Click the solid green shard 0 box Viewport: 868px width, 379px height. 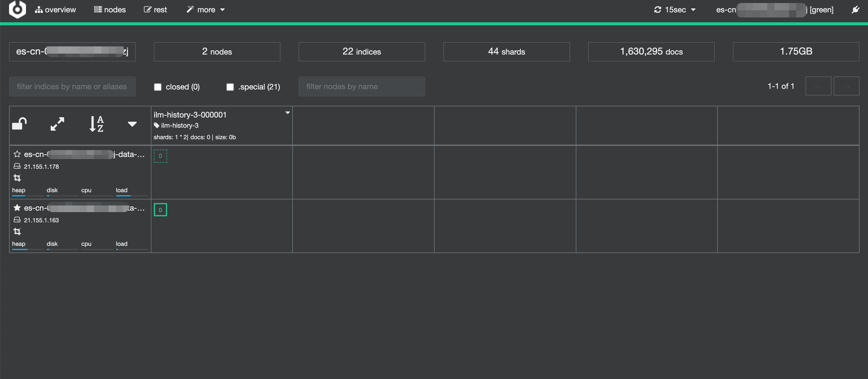click(x=160, y=210)
